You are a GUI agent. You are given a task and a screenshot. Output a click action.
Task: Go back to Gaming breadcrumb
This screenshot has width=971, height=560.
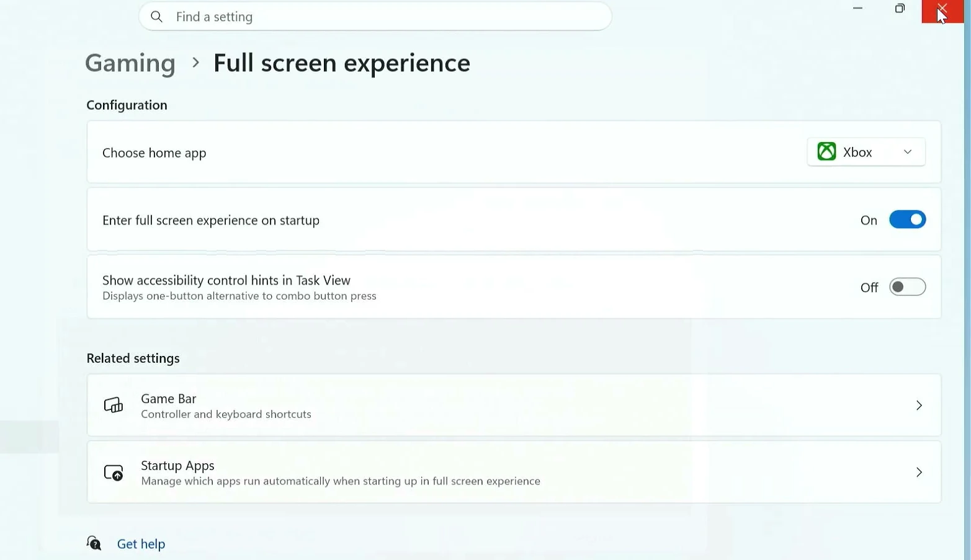130,63
